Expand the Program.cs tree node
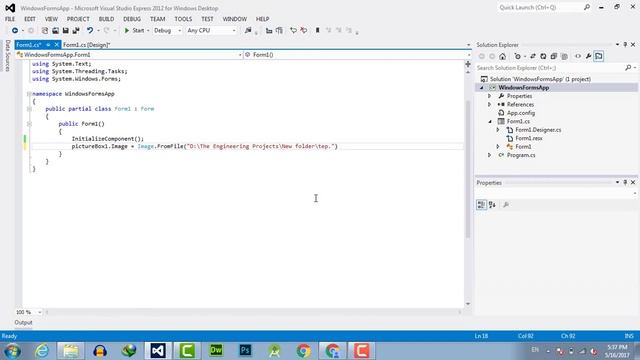 point(490,155)
